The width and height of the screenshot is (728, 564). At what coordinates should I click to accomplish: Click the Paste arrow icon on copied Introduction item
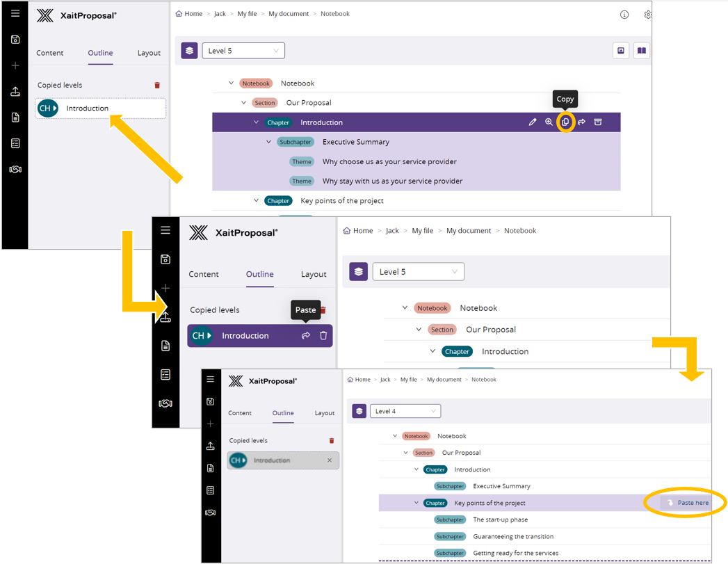pyautogui.click(x=306, y=336)
